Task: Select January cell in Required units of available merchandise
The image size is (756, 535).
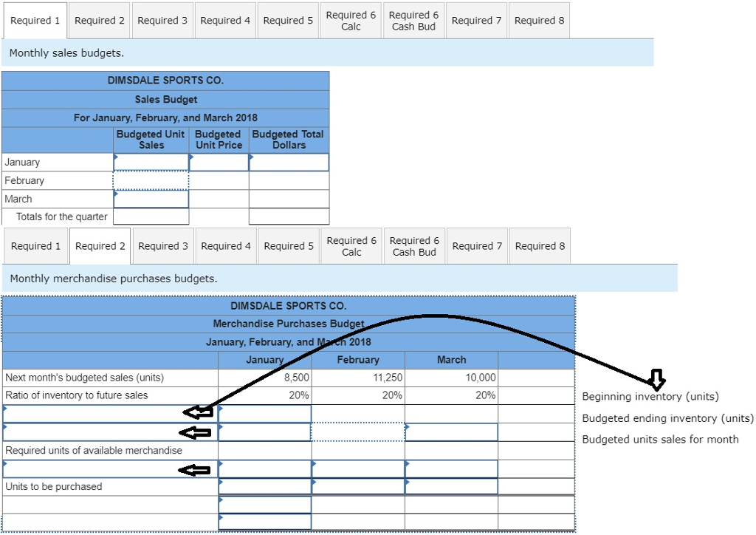Action: pos(265,451)
